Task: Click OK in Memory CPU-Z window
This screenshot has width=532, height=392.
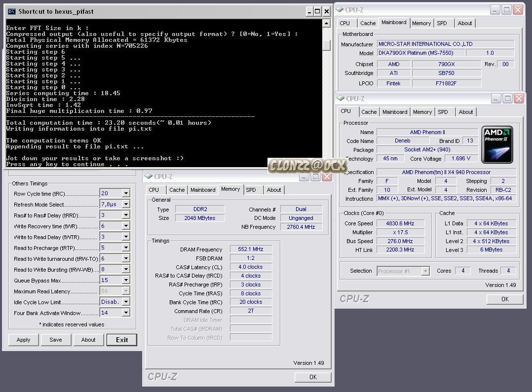Action: click(x=313, y=377)
